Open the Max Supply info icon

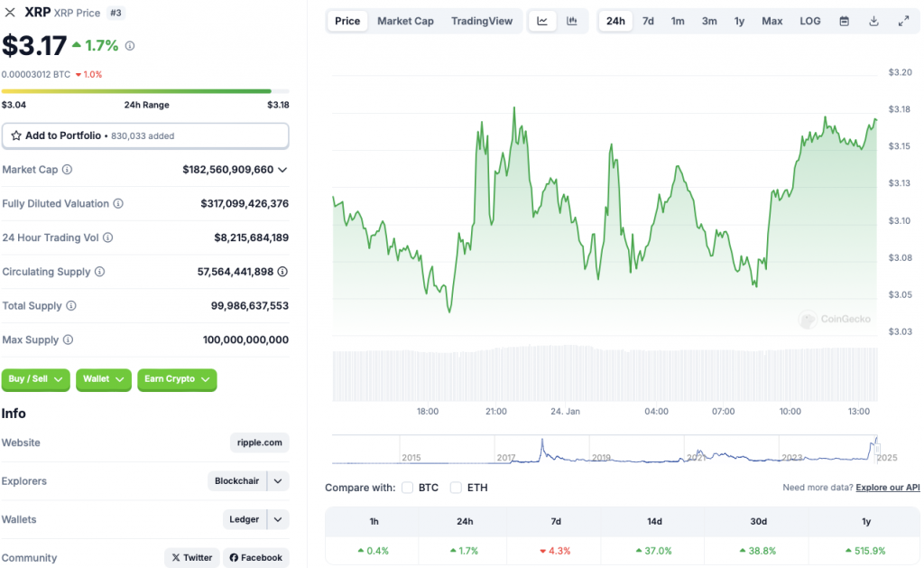click(69, 340)
